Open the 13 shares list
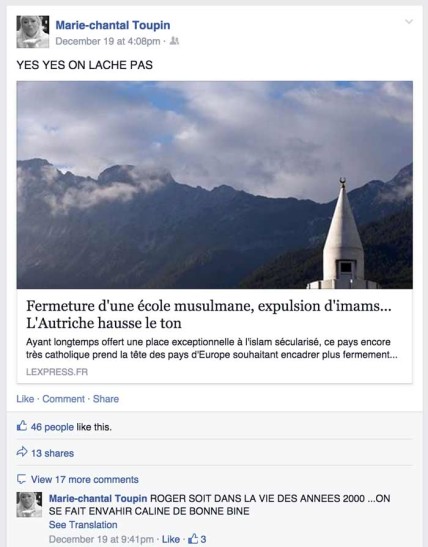The width and height of the screenshot is (428, 547). coord(53,453)
